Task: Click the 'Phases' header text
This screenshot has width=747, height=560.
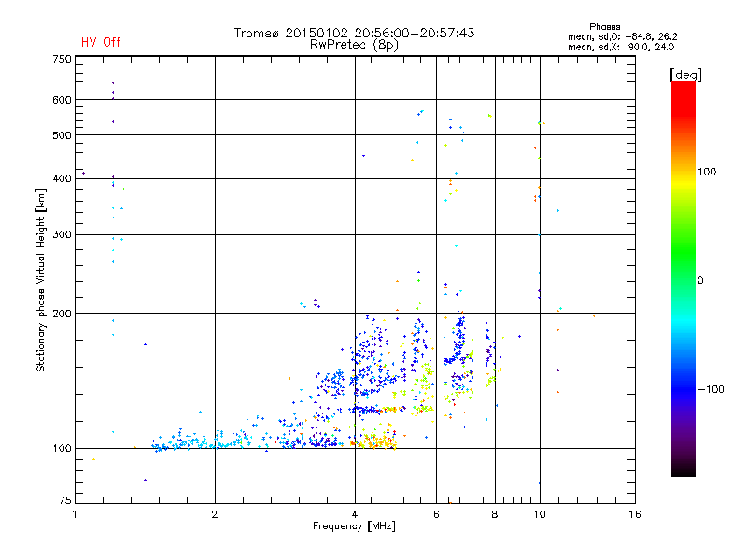Action: point(604,27)
